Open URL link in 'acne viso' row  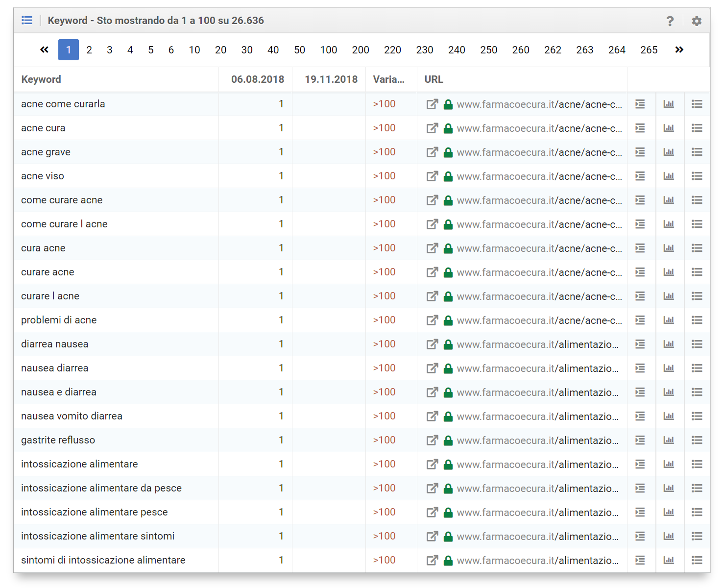[539, 176]
